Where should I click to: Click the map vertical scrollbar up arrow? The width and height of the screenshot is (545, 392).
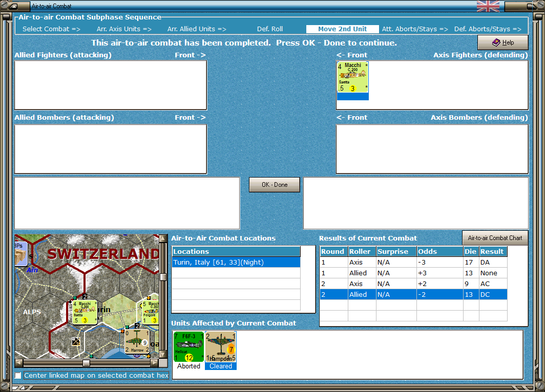pyautogui.click(x=163, y=239)
